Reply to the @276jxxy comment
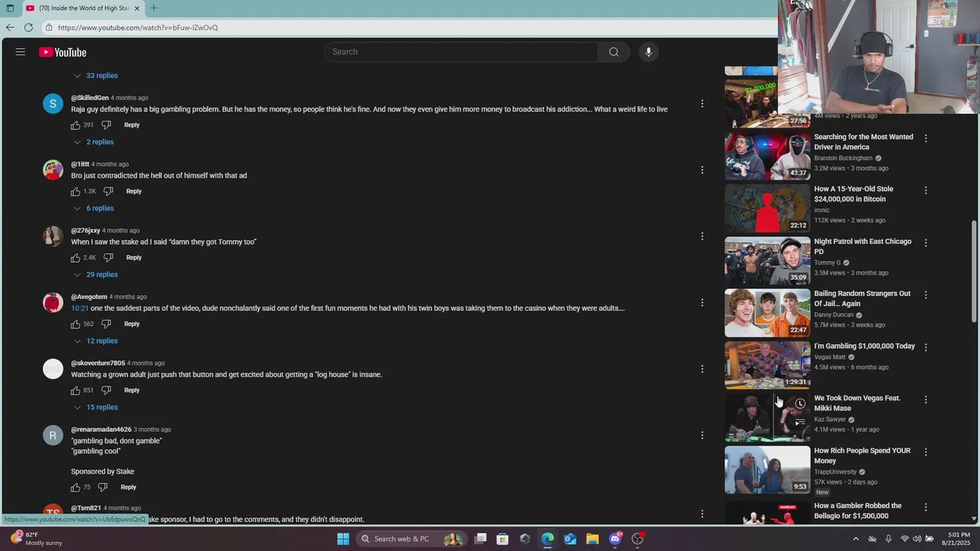 click(x=134, y=258)
